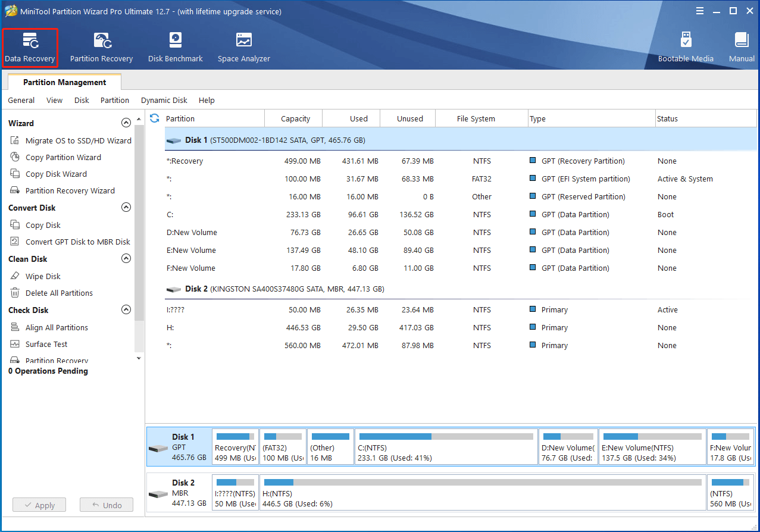This screenshot has height=532, width=760.
Task: Select H:(NTFS) block in disk map
Action: pyautogui.click(x=483, y=493)
